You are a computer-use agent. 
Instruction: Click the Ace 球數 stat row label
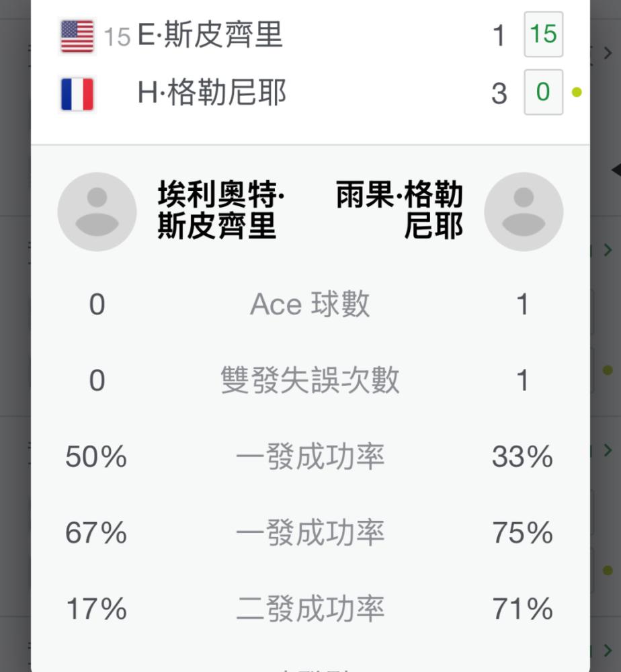coord(310,304)
